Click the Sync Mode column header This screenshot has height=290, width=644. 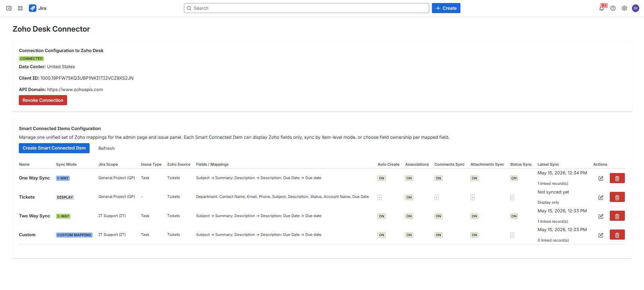[66, 165]
